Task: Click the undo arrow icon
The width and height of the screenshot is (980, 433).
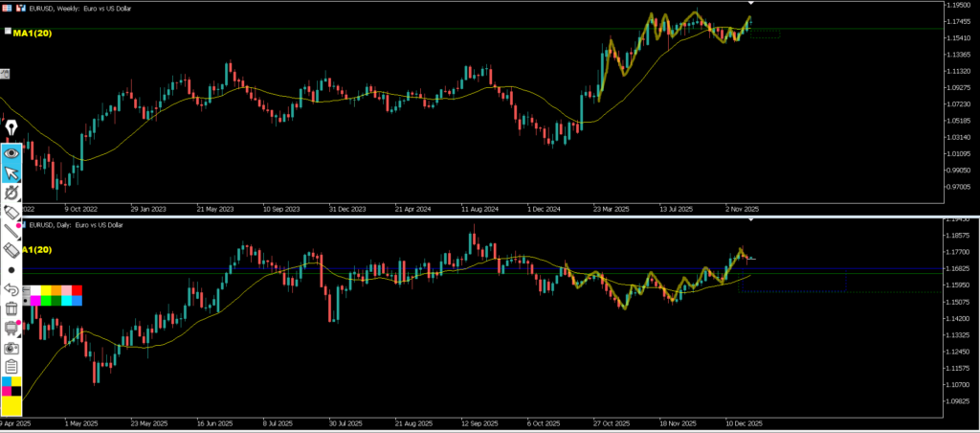Action: 11,288
